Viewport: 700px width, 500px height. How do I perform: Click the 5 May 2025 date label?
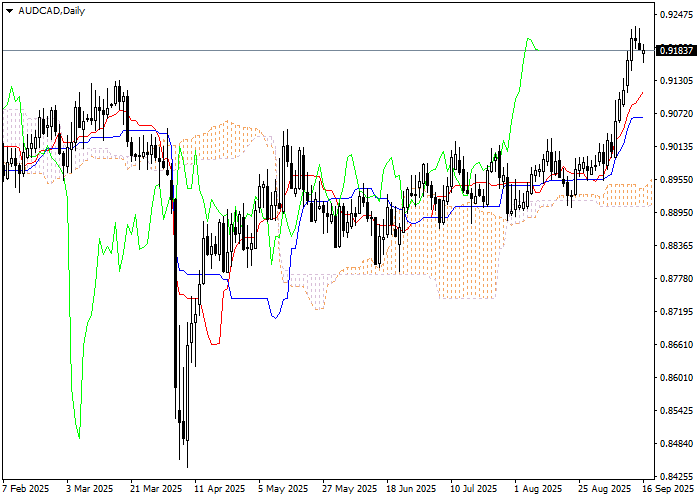[283, 489]
